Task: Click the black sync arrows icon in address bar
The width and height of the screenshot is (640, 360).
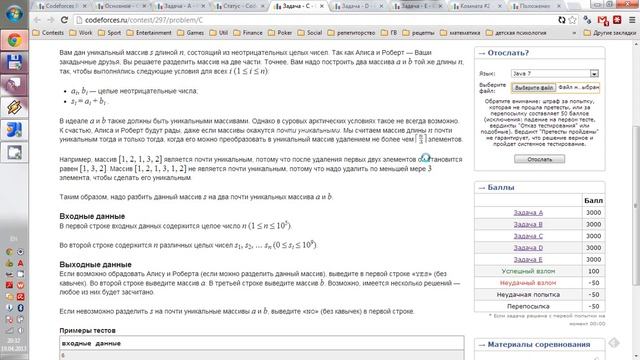Action: pyautogui.click(x=562, y=20)
